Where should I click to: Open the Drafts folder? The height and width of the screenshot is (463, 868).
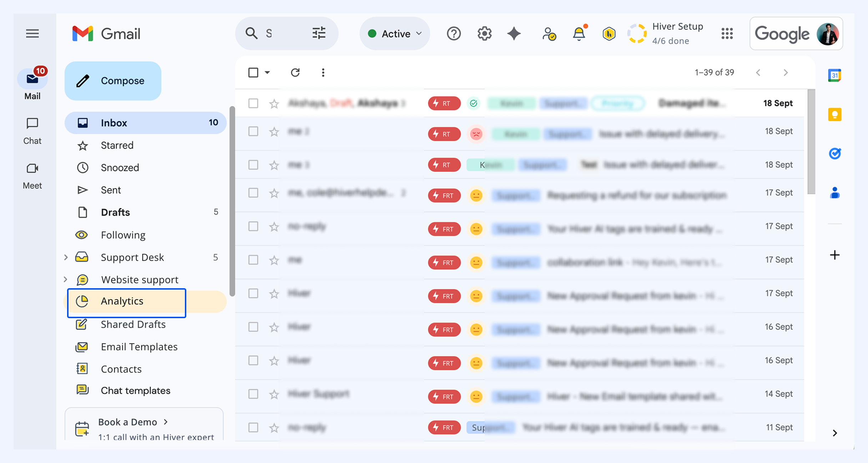click(146, 212)
